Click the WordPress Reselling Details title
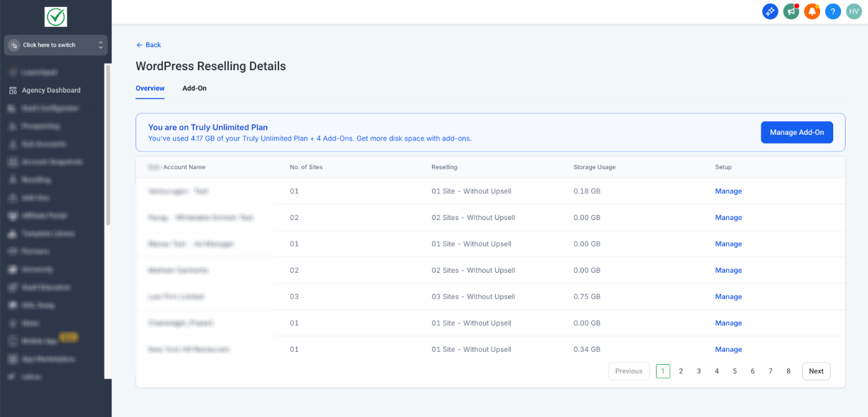This screenshot has width=868, height=417. 211,66
